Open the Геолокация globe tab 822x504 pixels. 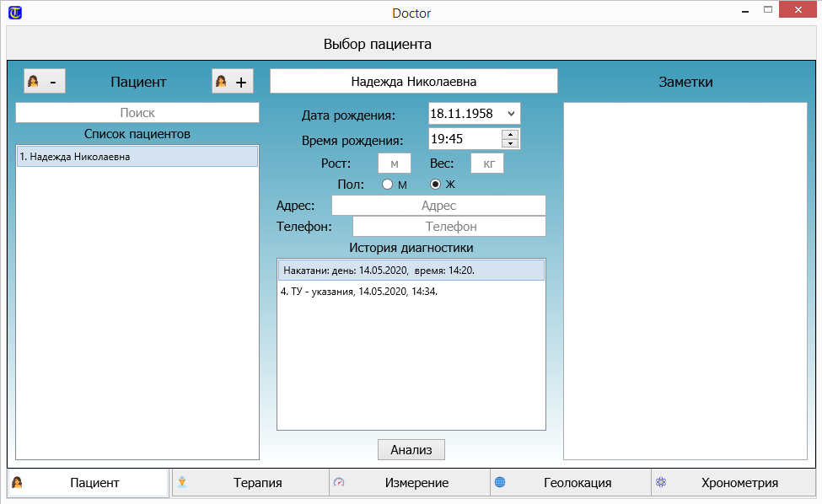(570, 483)
